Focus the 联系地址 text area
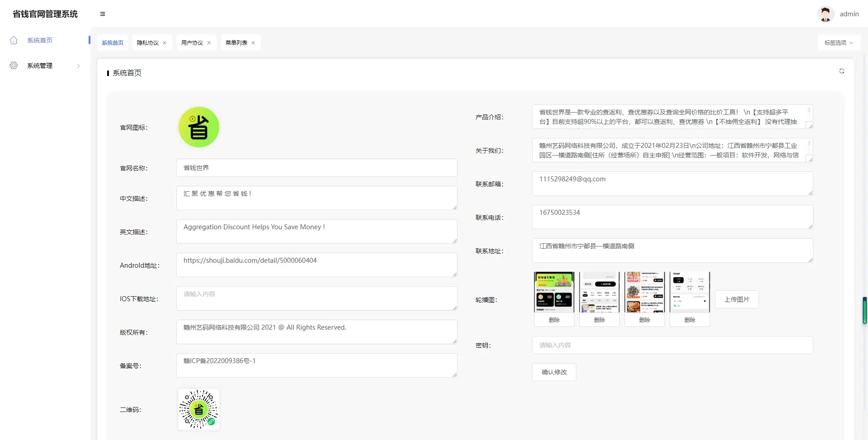 pos(673,251)
